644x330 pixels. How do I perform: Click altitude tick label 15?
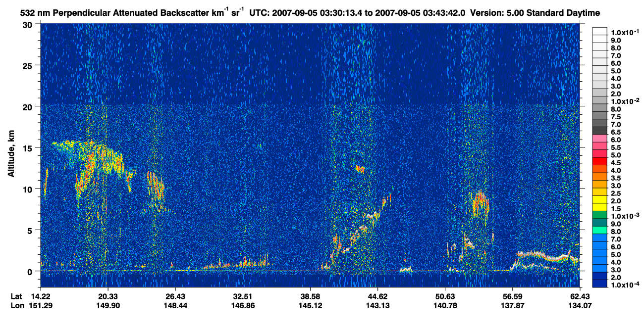[x=28, y=147]
